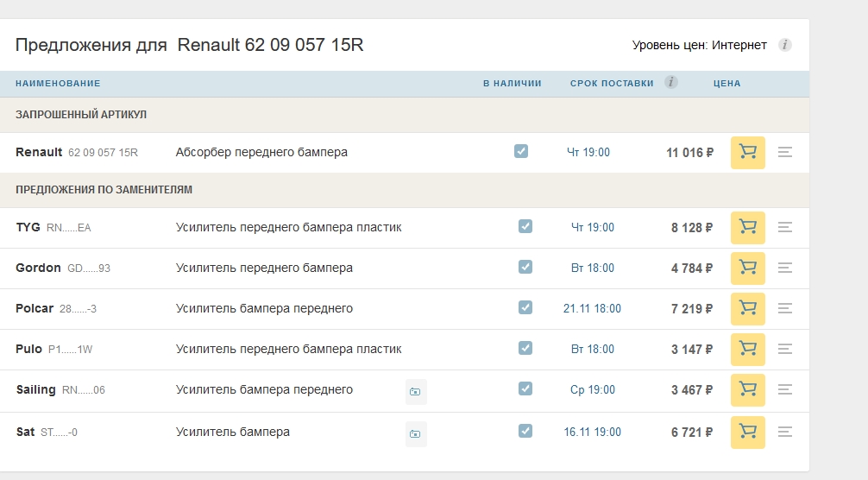Open photo icon for Sat part
The height and width of the screenshot is (480, 868).
click(416, 433)
